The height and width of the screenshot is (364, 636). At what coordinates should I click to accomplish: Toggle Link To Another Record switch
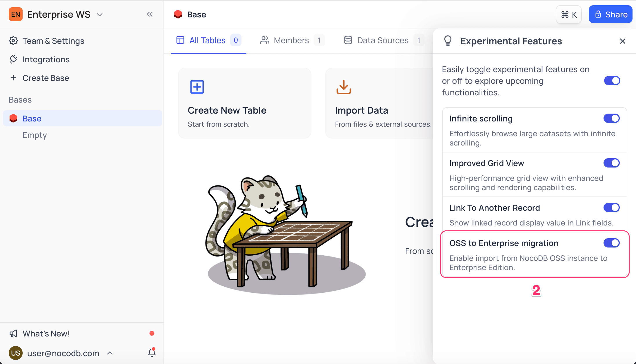[612, 208]
